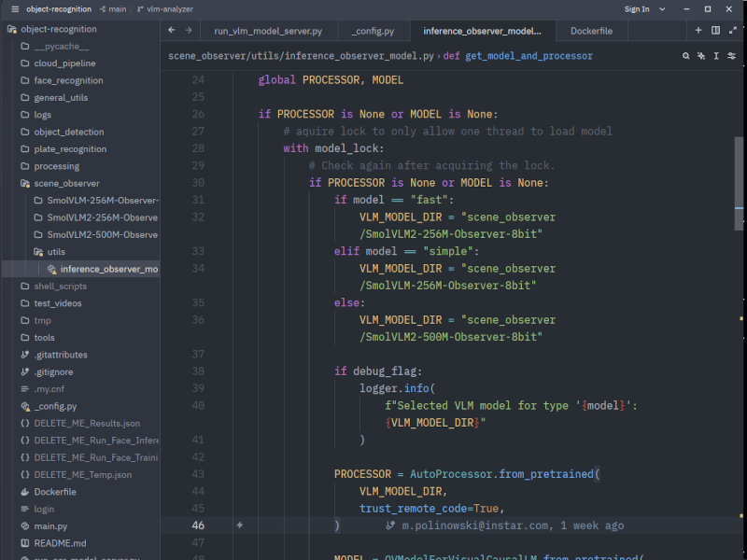Viewport: 747px width, 560px height.
Task: Select inference_observer_model file in tree
Action: coord(80,269)
